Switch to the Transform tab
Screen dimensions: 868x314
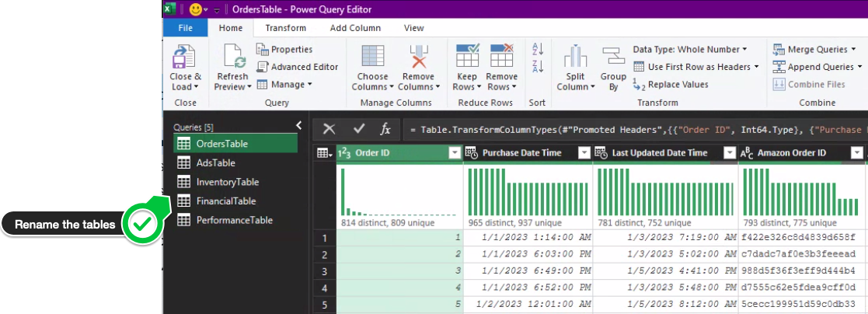(286, 28)
